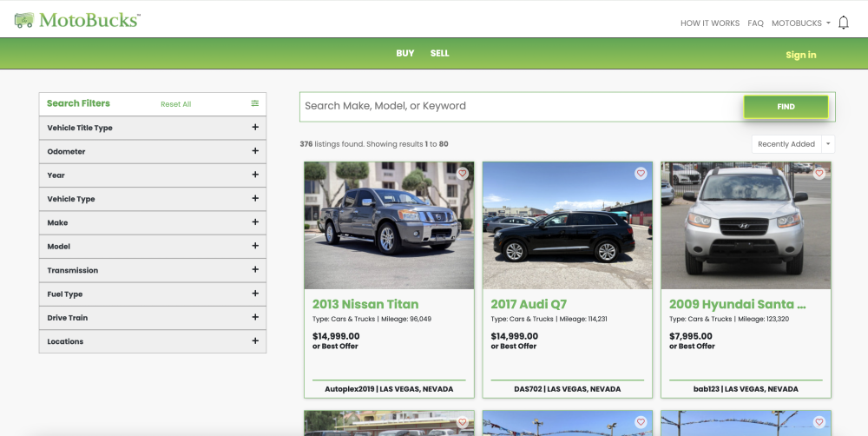Expand the Make filter
The width and height of the screenshot is (868, 436).
pos(153,222)
